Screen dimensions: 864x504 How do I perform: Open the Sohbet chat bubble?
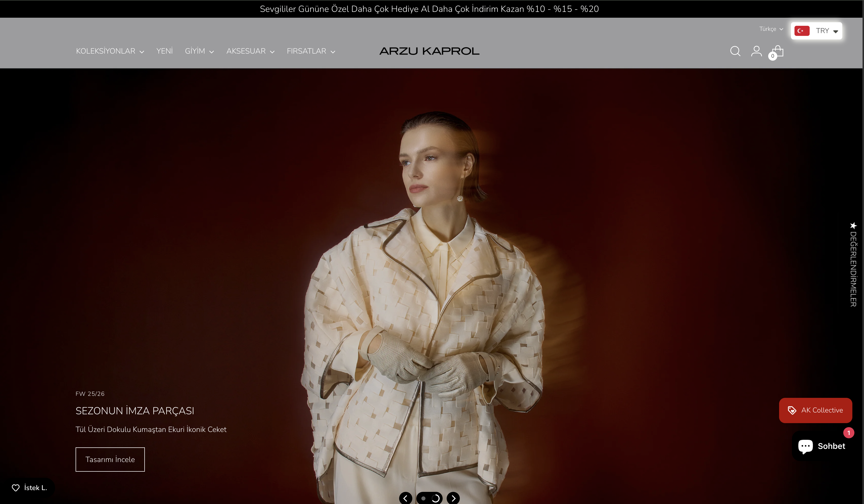[822, 446]
